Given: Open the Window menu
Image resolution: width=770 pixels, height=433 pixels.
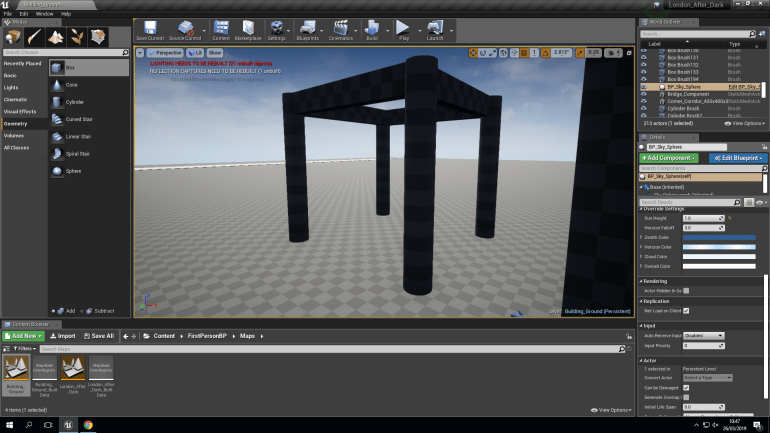Looking at the screenshot, I should (44, 14).
